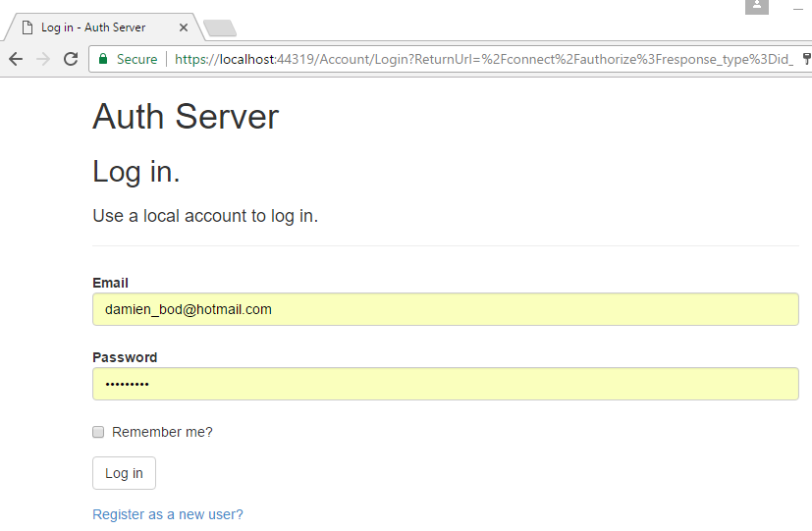Click into the Email input field
Screen dimensions: 812x531
click(446, 309)
